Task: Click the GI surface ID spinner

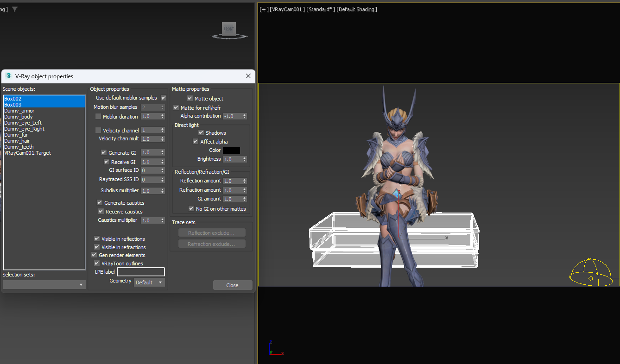Action: click(162, 170)
